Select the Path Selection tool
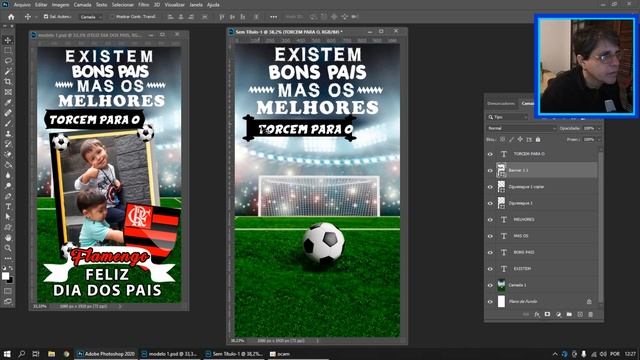The width and height of the screenshot is (640, 360). [x=8, y=217]
